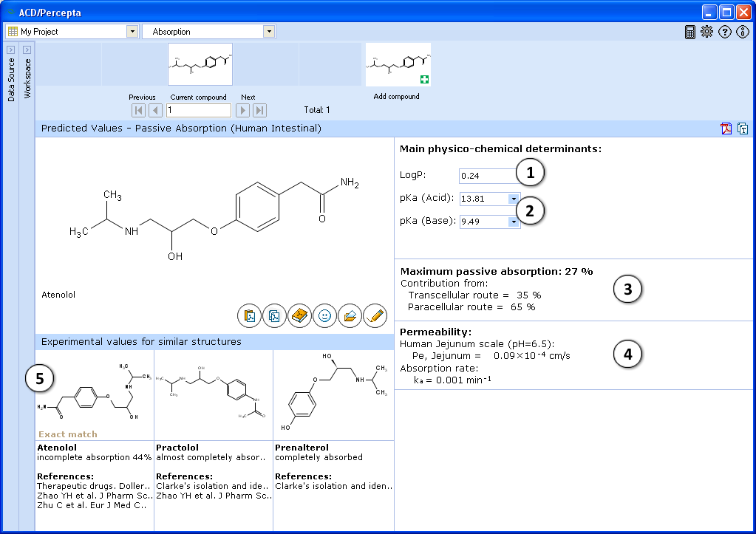Click the open file folder icon
Screen dimensions: 756x534
pyautogui.click(x=350, y=315)
